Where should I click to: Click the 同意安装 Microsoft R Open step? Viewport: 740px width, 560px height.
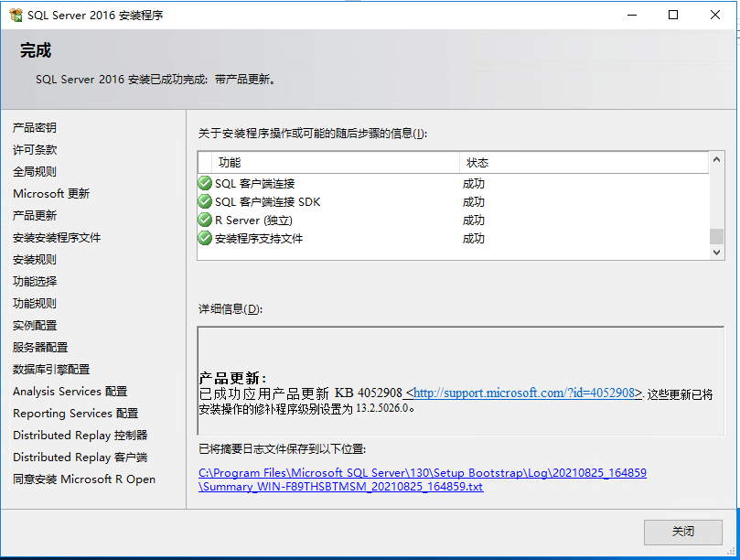(x=84, y=479)
